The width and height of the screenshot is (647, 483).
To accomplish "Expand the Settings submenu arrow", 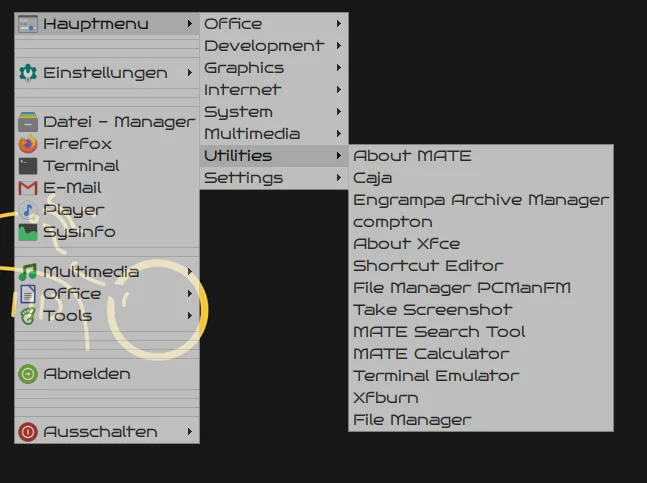I will pyautogui.click(x=338, y=177).
